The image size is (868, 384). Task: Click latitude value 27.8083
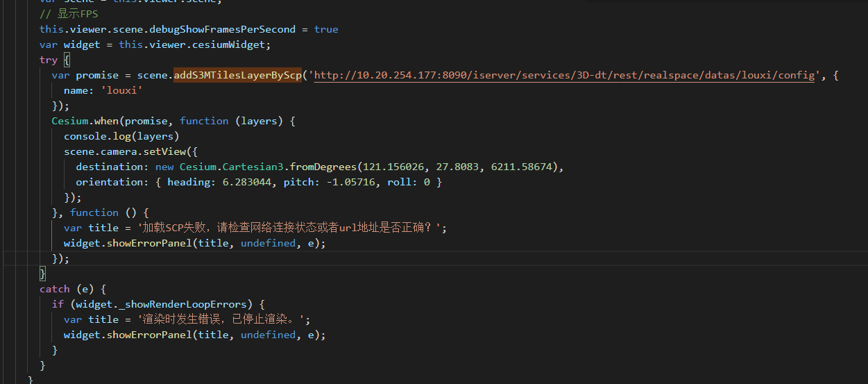[457, 167]
